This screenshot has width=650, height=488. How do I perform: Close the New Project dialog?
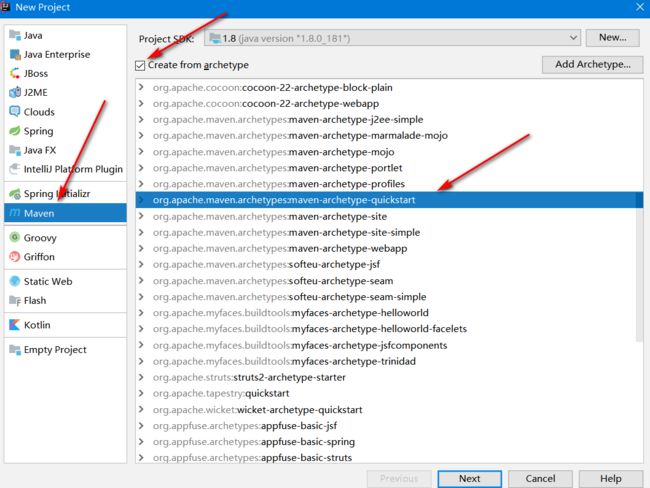click(640, 7)
